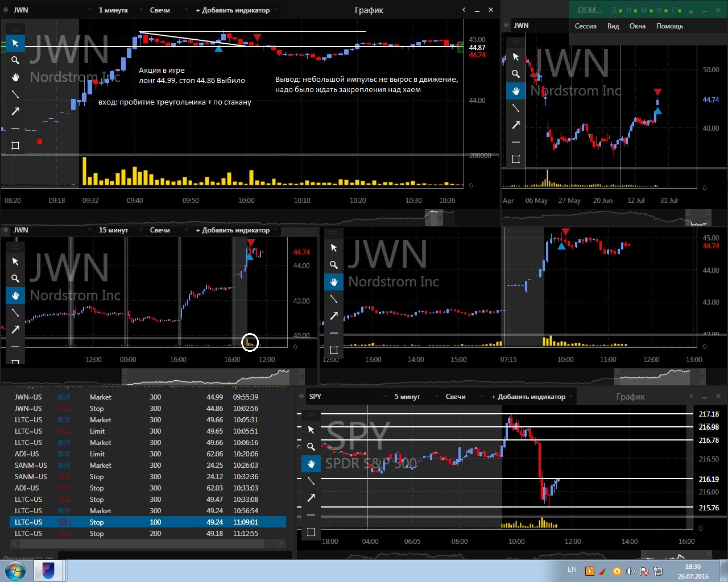This screenshot has height=582, width=728.
Task: Select the rectangle tool in the JWN 1-minute chart
Action: tap(15, 145)
